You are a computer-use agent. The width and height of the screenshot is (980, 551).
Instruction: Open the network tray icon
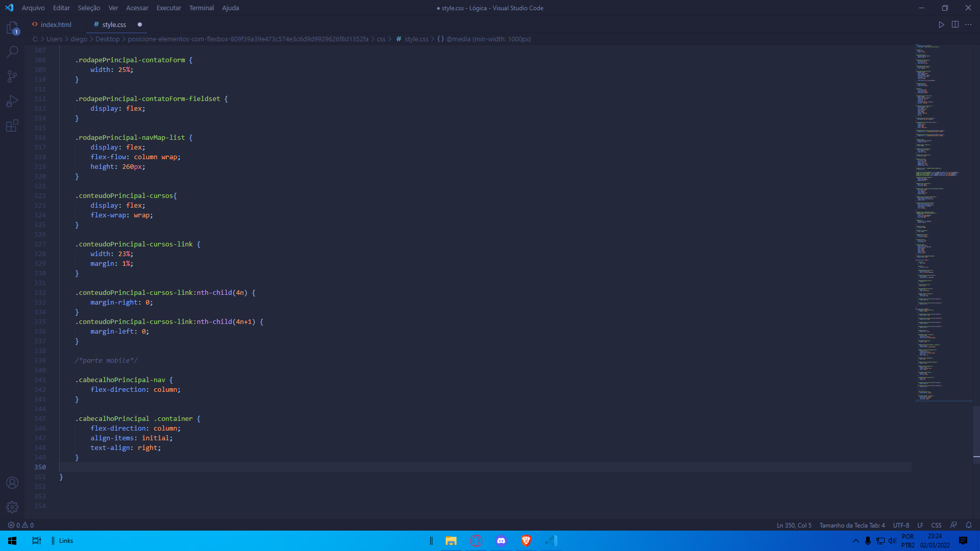[x=880, y=541]
